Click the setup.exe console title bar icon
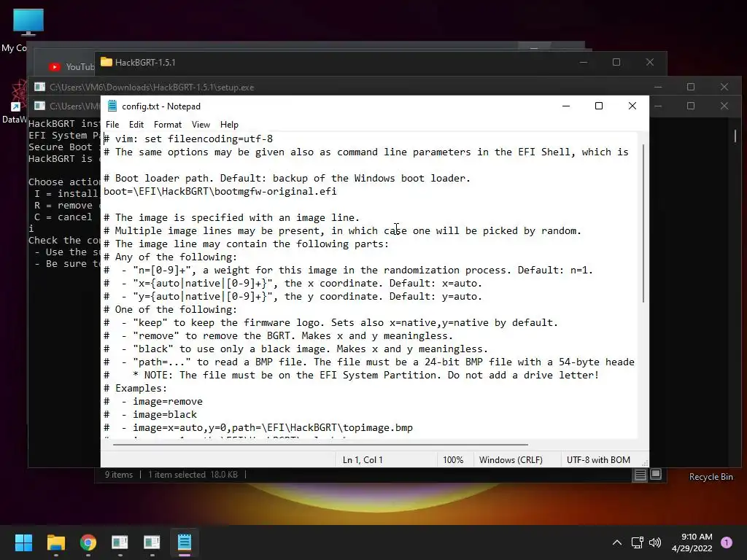747x560 pixels. 39,87
